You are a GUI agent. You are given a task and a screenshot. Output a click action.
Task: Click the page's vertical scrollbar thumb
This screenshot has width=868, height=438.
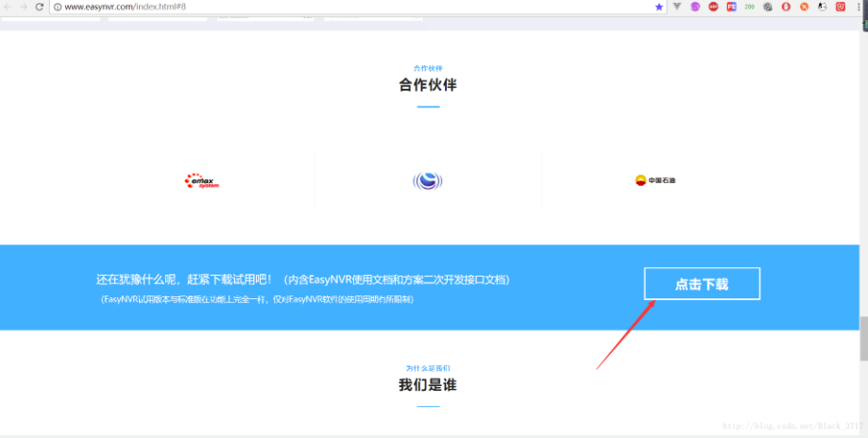coord(863,339)
